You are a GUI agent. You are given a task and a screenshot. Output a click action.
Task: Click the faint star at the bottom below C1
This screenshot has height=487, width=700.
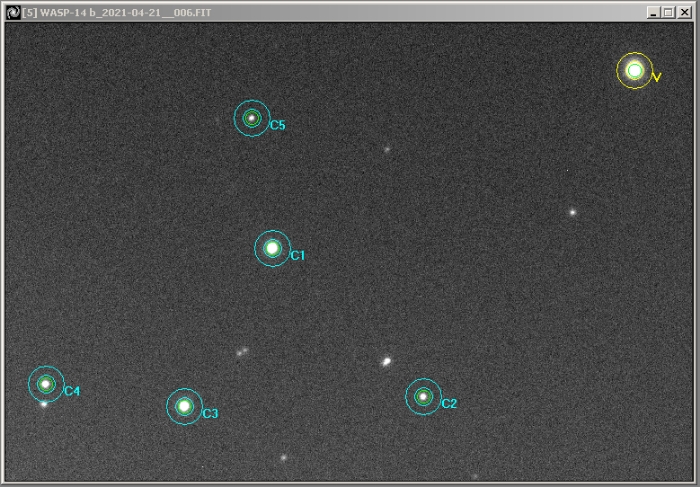[284, 457]
